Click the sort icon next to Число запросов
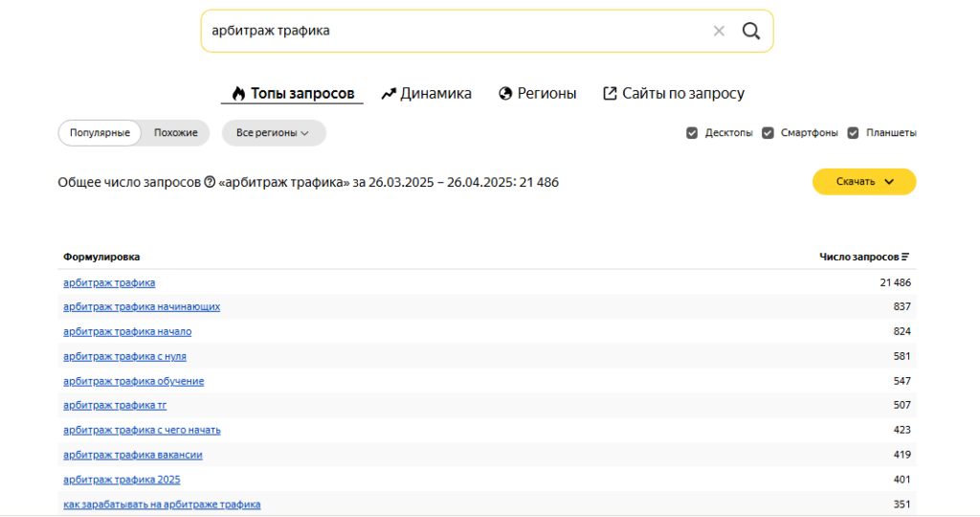This screenshot has height=517, width=980. pyautogui.click(x=905, y=257)
